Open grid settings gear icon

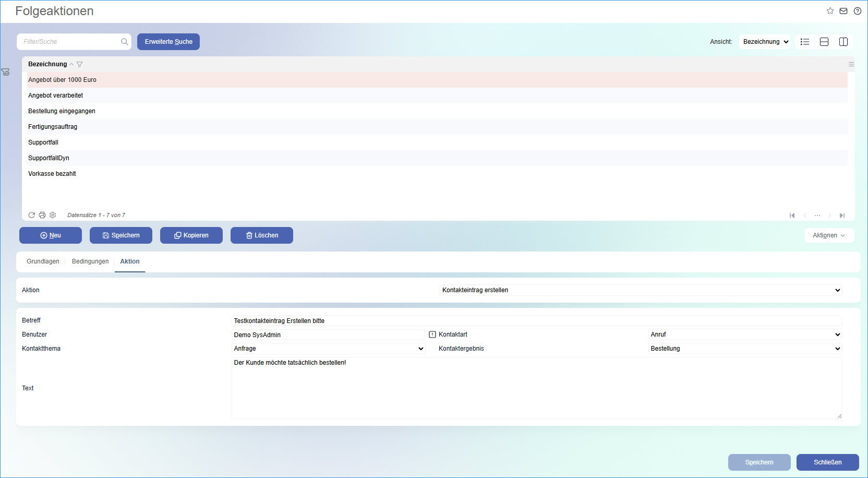tap(53, 215)
